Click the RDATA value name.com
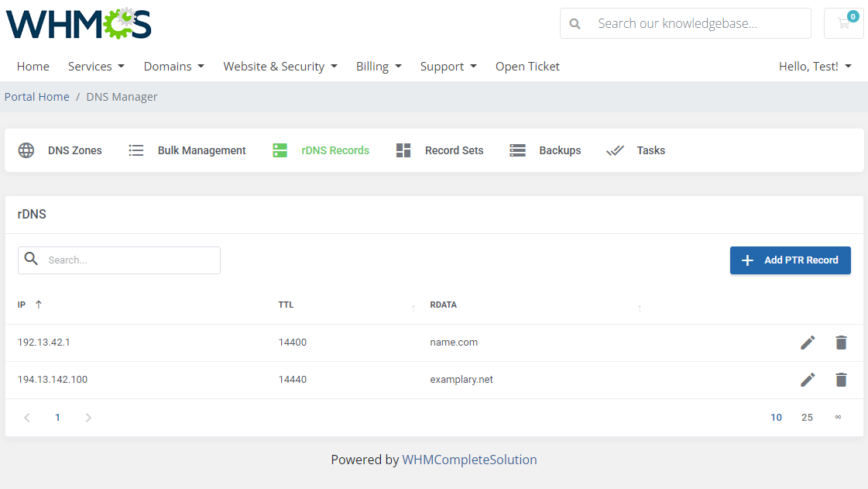This screenshot has width=868, height=489. (454, 343)
